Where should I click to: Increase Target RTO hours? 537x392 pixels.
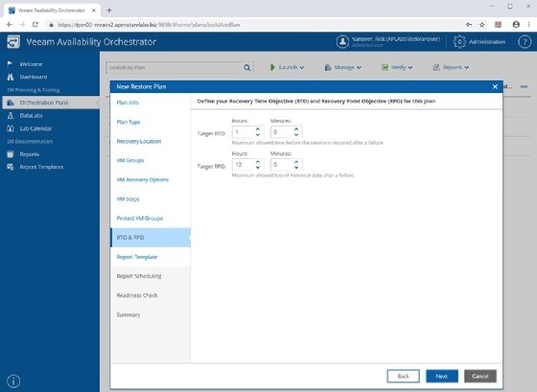click(x=258, y=129)
